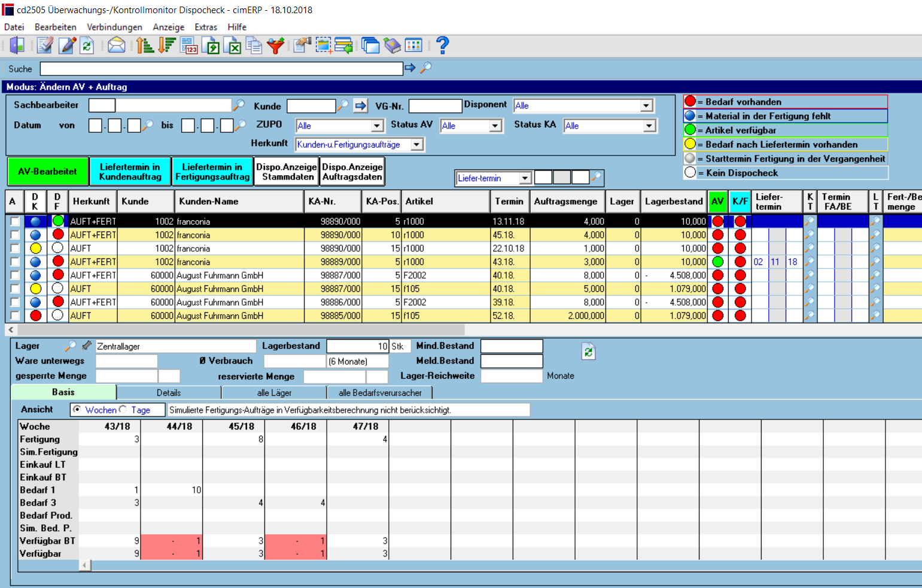The height and width of the screenshot is (588, 922).
Task: Click the notepad with eraser toolbar icon
Action: point(45,45)
